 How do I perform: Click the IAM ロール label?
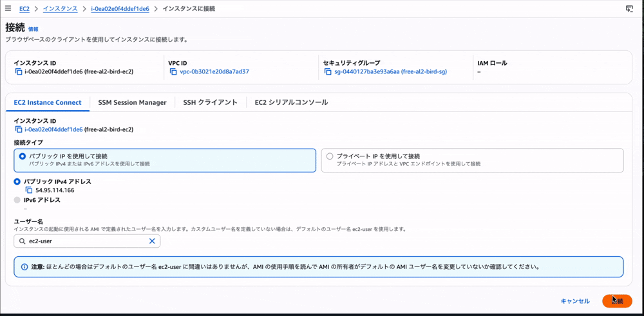pyautogui.click(x=492, y=63)
